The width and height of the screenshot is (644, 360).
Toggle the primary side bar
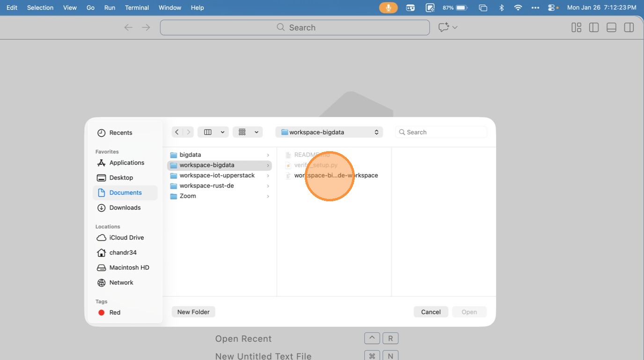tap(594, 28)
